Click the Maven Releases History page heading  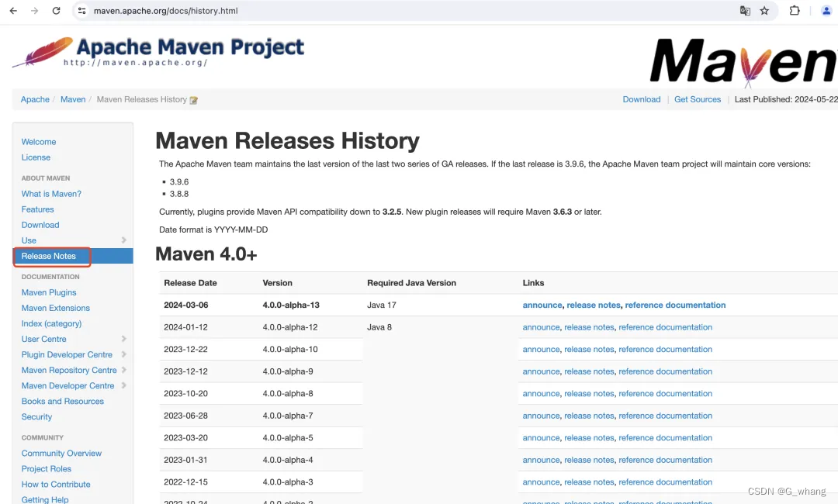[x=288, y=141]
